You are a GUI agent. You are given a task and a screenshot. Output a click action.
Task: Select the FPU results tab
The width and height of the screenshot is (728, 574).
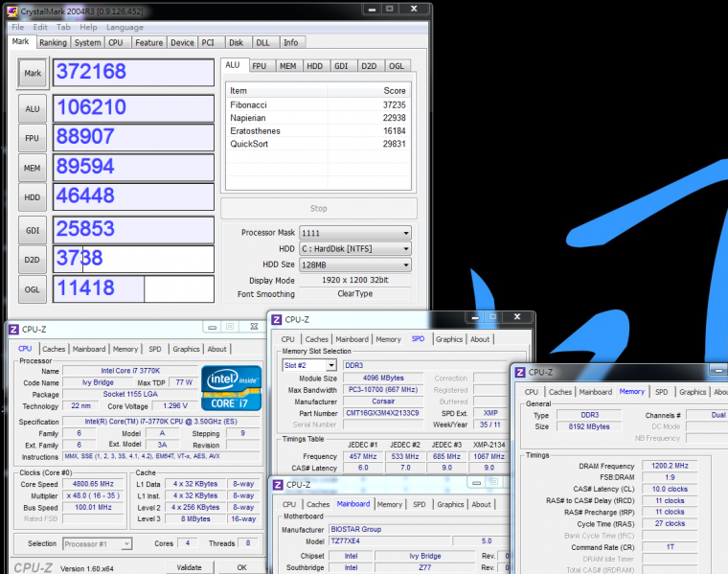point(260,66)
